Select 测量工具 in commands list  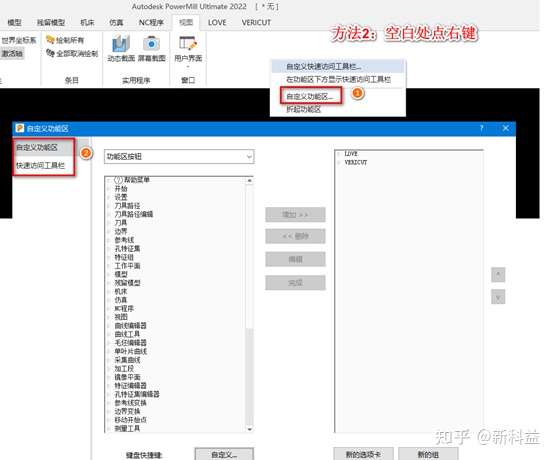pos(127,428)
